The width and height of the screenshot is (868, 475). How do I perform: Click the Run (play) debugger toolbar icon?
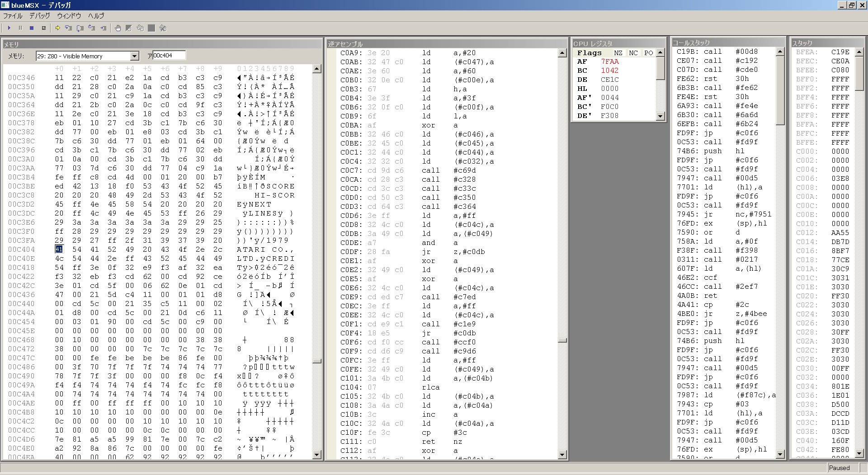click(9, 28)
